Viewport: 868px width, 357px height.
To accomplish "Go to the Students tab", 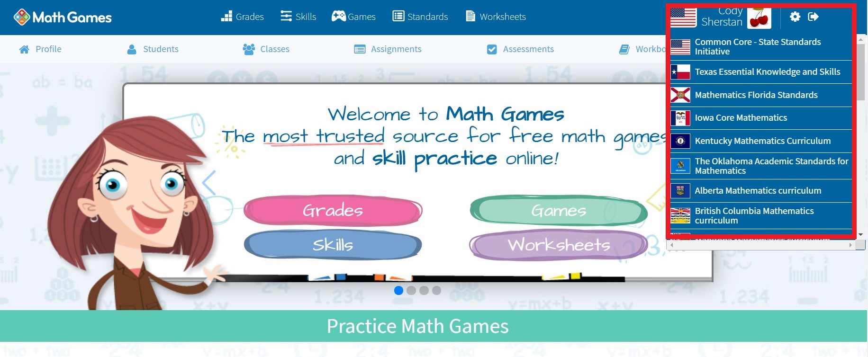I will coord(153,49).
